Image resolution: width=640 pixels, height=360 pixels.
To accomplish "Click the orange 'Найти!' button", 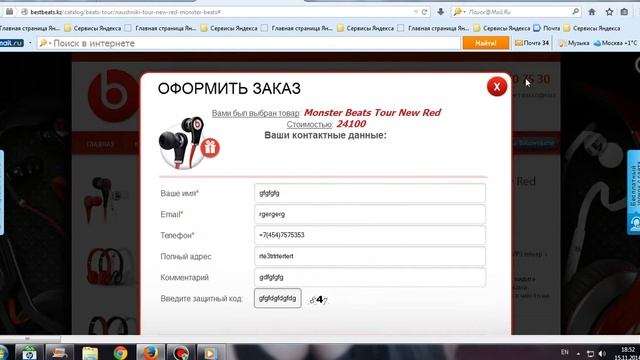I will pos(486,43).
